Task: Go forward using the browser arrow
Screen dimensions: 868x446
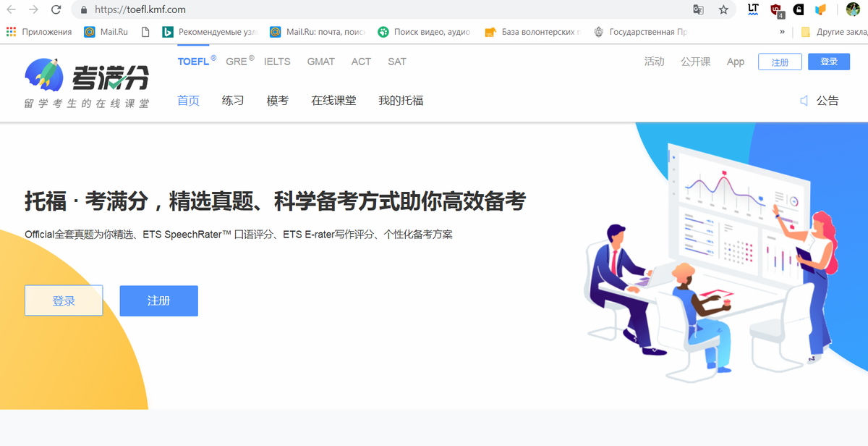Action: tap(33, 10)
